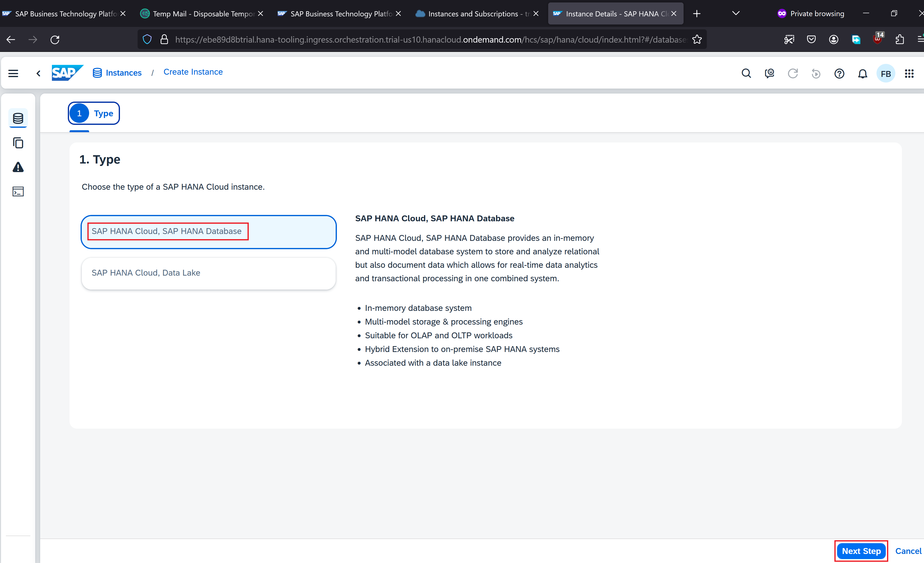This screenshot has width=924, height=563.
Task: Open the copy/templates sidebar icon
Action: (x=18, y=143)
